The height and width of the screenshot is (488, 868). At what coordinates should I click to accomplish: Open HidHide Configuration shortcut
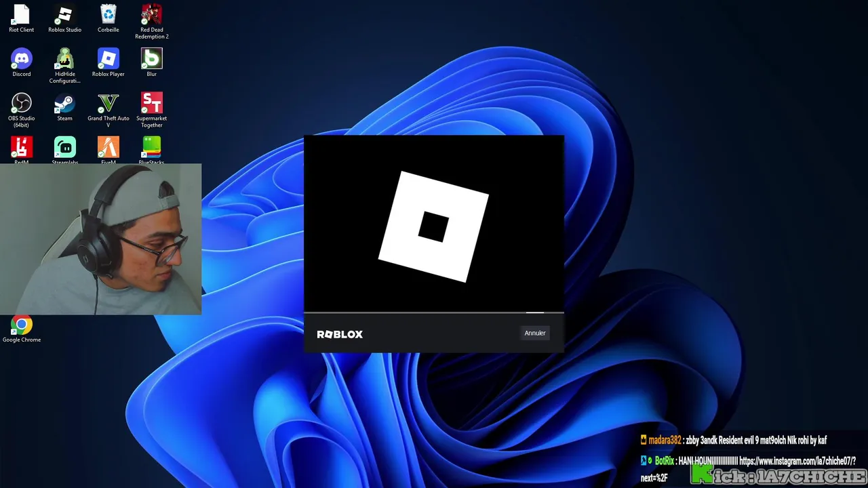[64, 66]
